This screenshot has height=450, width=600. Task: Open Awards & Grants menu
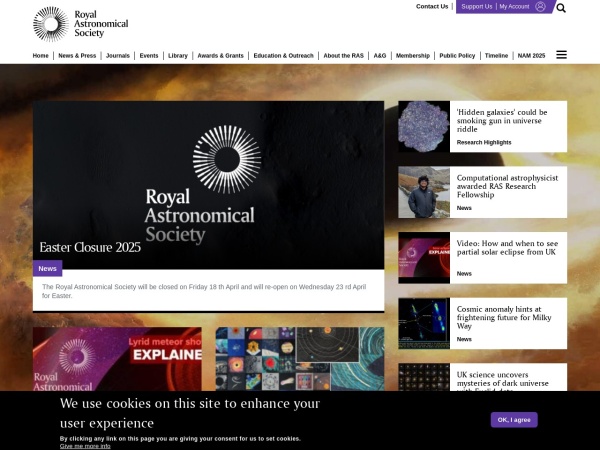tap(220, 55)
